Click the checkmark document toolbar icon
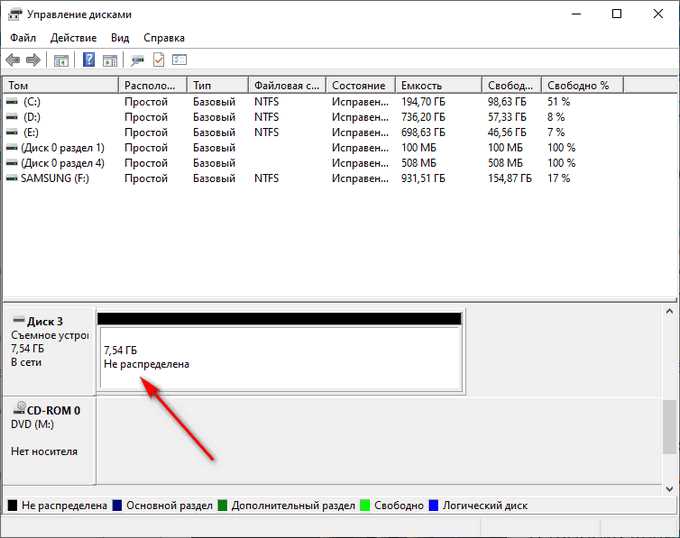Screen dimensions: 680x538 coord(159,59)
